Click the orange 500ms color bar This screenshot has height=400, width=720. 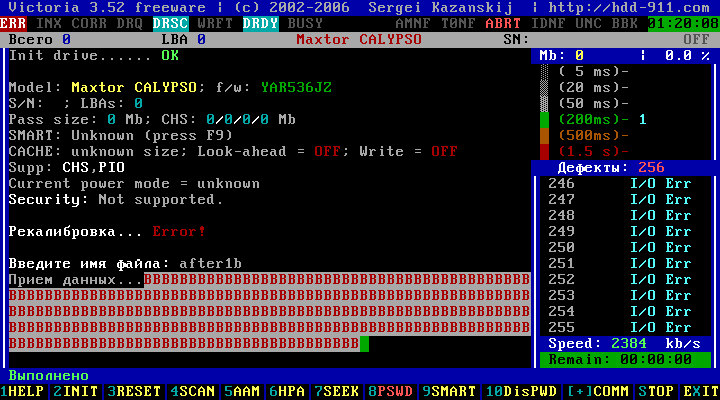(x=544, y=135)
